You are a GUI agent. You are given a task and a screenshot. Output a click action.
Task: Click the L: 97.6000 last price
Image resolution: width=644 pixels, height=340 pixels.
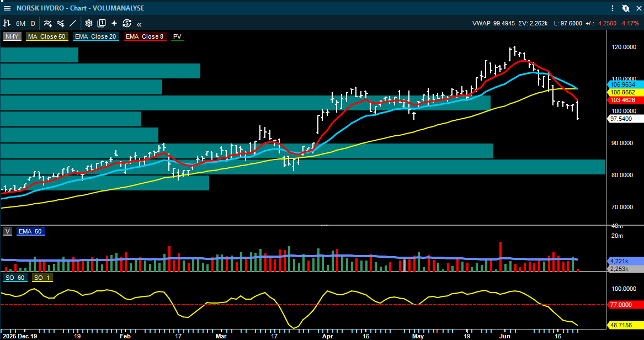[x=568, y=23]
